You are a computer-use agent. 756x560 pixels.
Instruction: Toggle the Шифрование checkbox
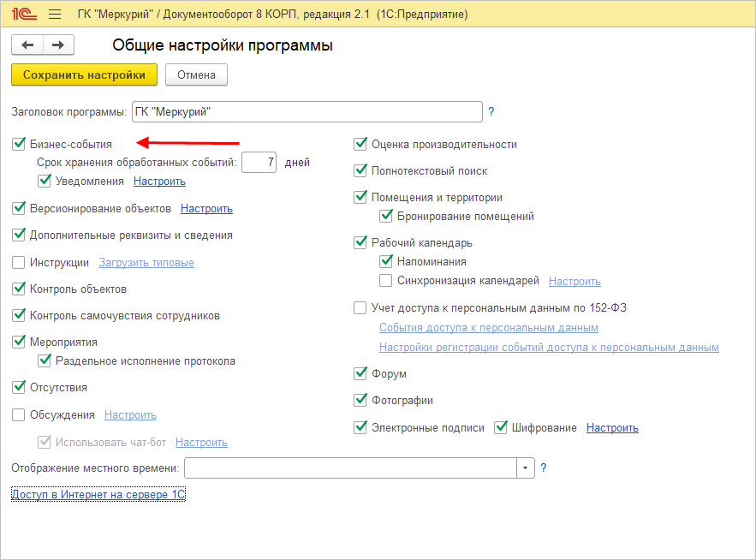pos(501,427)
